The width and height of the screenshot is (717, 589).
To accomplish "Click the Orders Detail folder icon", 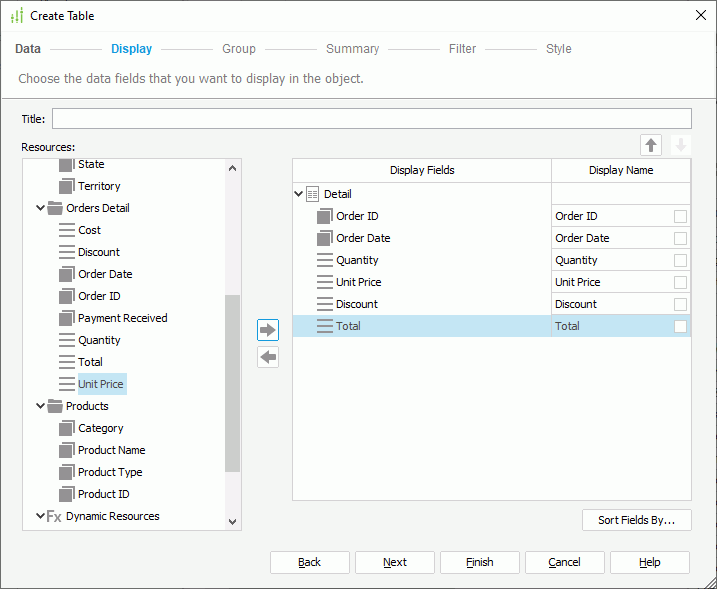I will click(55, 208).
